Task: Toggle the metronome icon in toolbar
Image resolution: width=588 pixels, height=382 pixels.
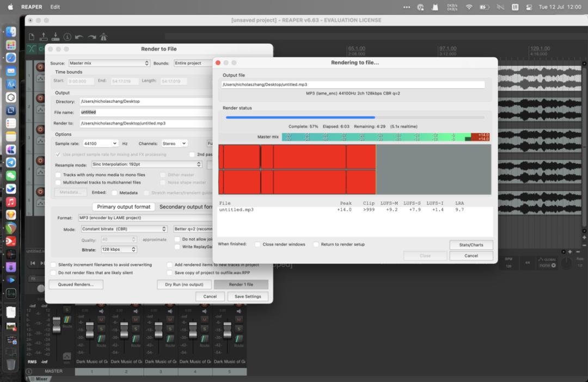Action: 103,37
